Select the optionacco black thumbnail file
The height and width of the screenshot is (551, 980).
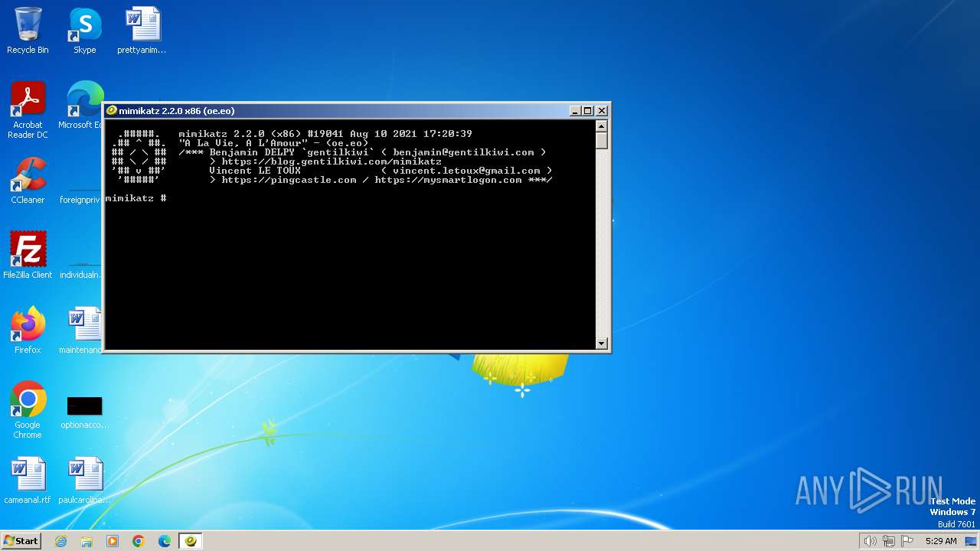(84, 410)
